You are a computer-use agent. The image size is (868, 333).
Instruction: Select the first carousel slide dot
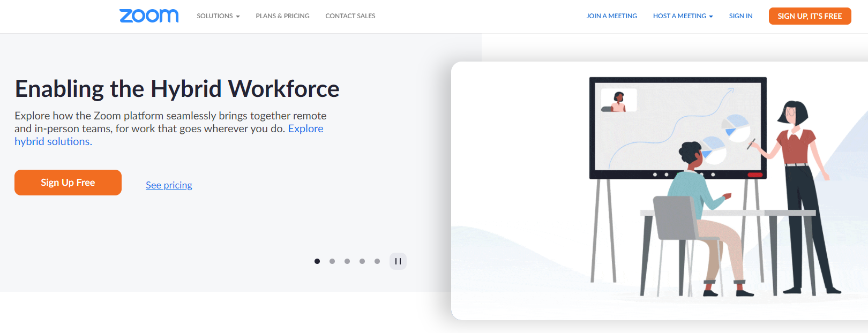[317, 261]
